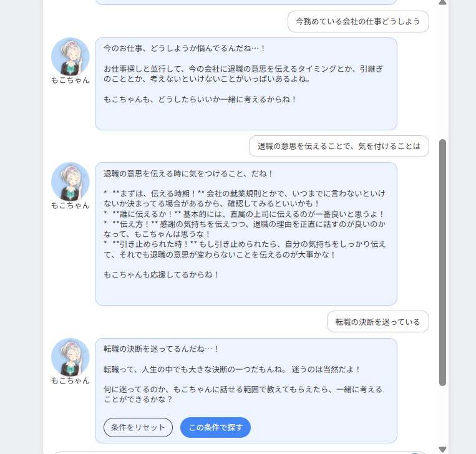This screenshot has height=454, width=476.
Task: Click the 条件をリセット button
Action: point(138,428)
